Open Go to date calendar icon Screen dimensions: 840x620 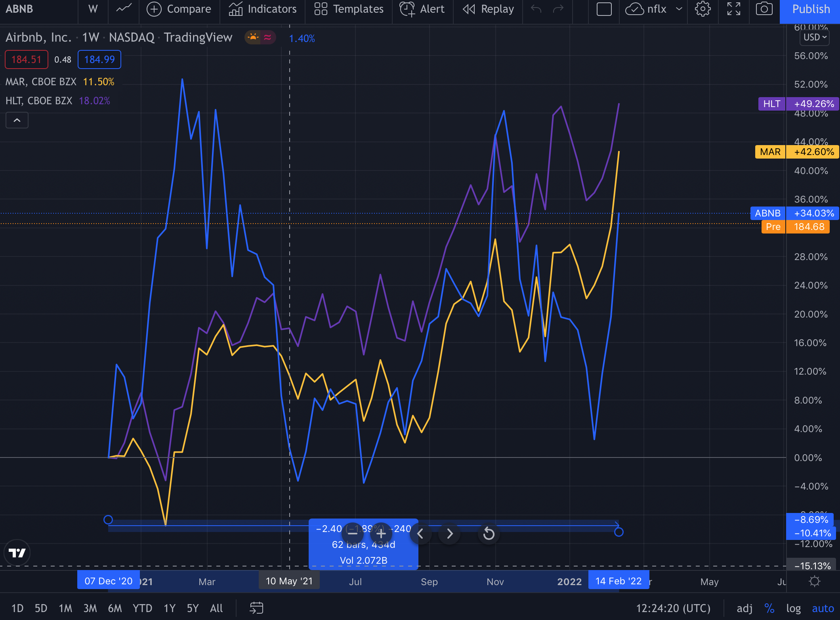(256, 608)
